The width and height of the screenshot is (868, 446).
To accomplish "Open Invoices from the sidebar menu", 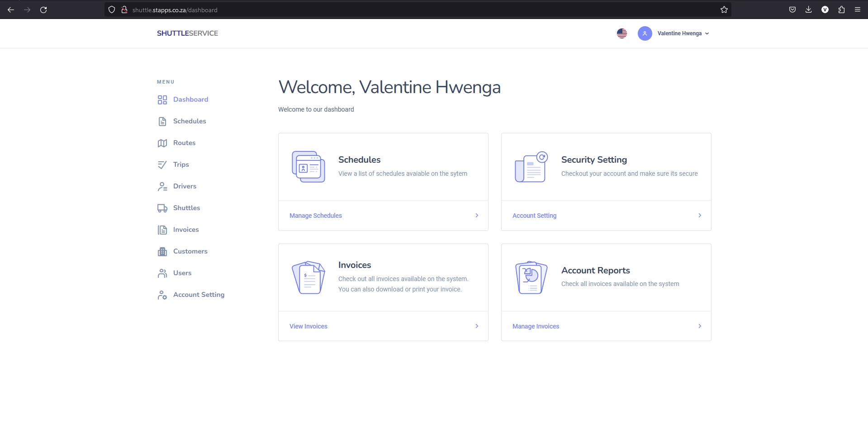I will click(186, 230).
